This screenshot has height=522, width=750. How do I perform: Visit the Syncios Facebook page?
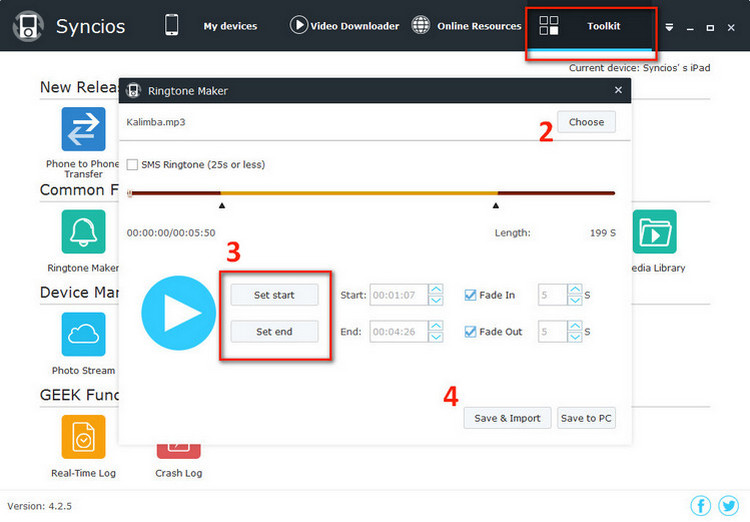pyautogui.click(x=701, y=506)
